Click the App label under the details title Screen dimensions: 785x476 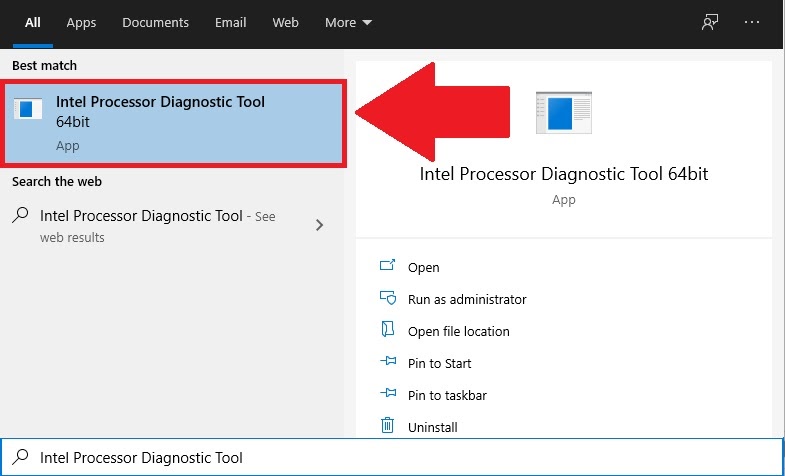(x=564, y=200)
